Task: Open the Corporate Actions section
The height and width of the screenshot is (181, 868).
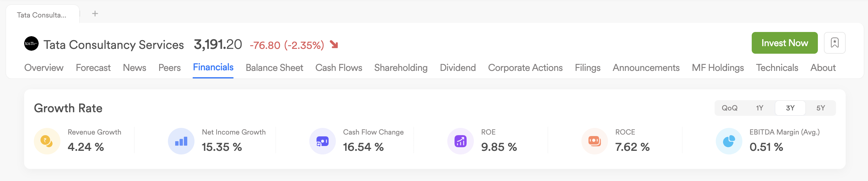Action: click(525, 68)
